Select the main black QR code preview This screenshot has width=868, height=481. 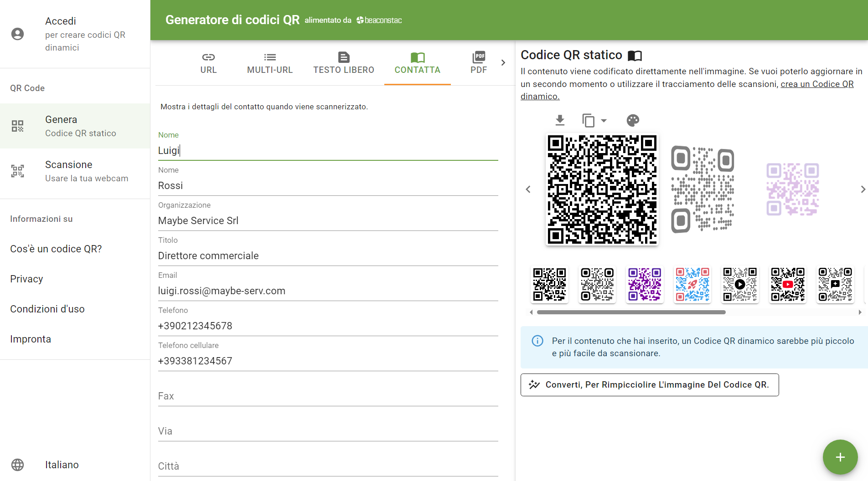pyautogui.click(x=602, y=189)
